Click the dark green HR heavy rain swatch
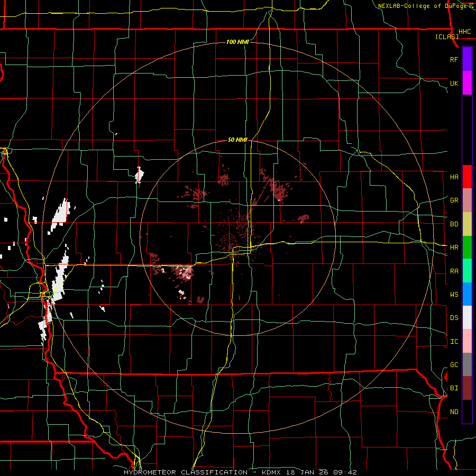Image resolution: width=476 pixels, height=476 pixels. coord(467,247)
